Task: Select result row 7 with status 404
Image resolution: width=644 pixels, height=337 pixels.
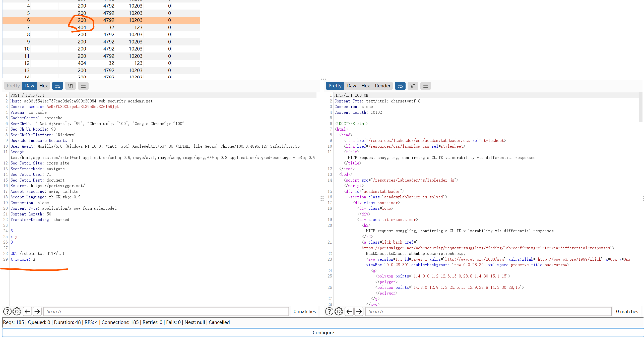Action: click(101, 27)
